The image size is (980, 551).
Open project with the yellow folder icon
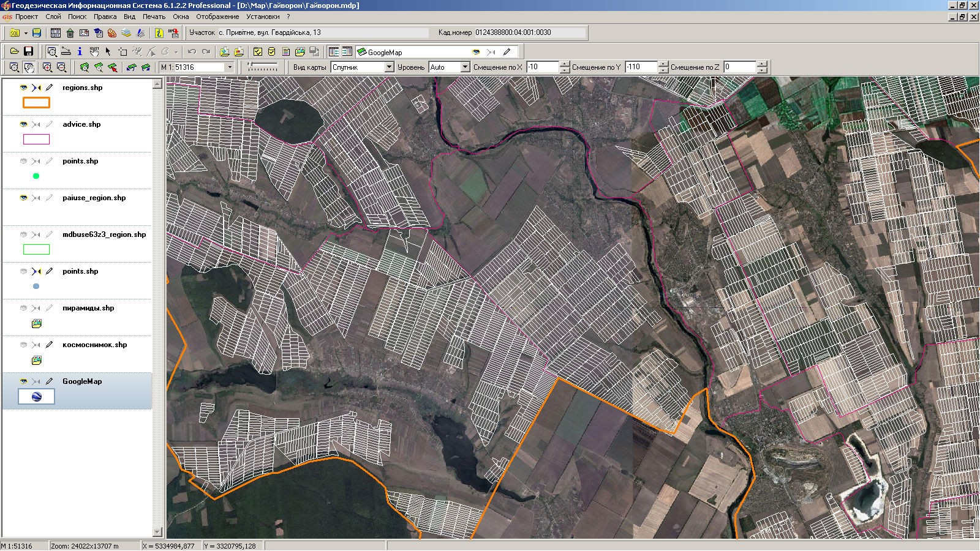click(x=14, y=52)
